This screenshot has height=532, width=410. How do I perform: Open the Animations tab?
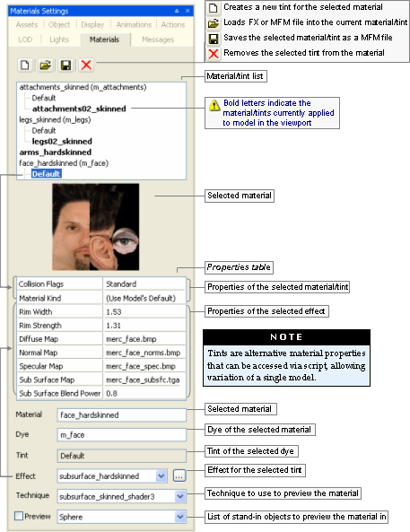134,25
